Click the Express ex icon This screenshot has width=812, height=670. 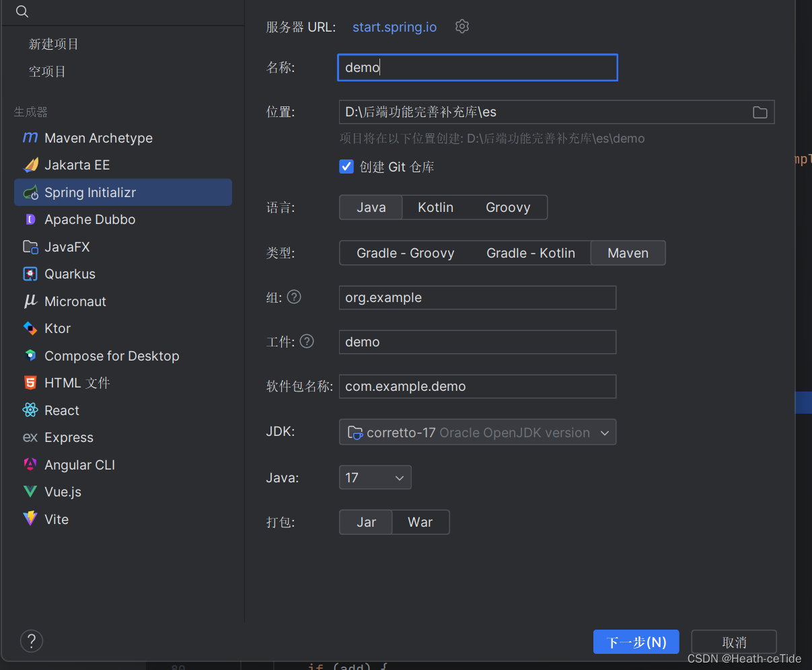point(30,437)
